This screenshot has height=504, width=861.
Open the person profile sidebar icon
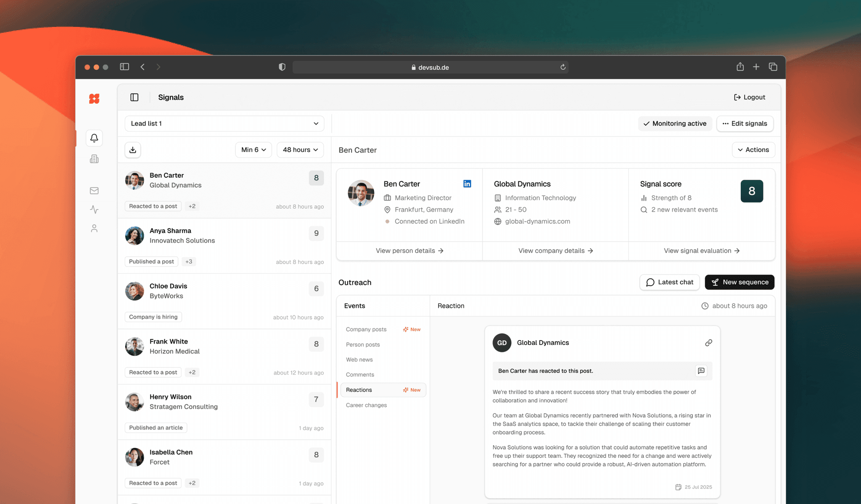coord(94,228)
